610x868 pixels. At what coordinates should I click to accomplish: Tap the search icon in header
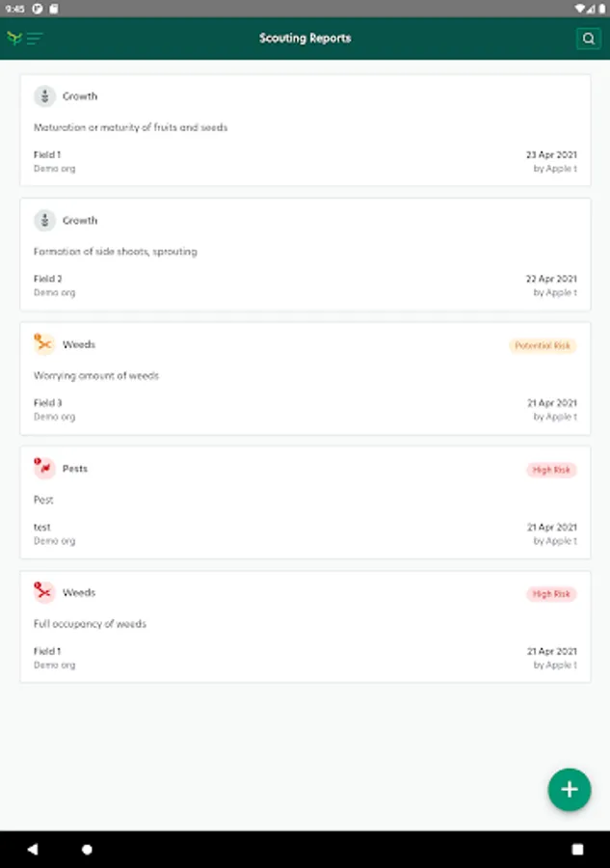tap(587, 39)
